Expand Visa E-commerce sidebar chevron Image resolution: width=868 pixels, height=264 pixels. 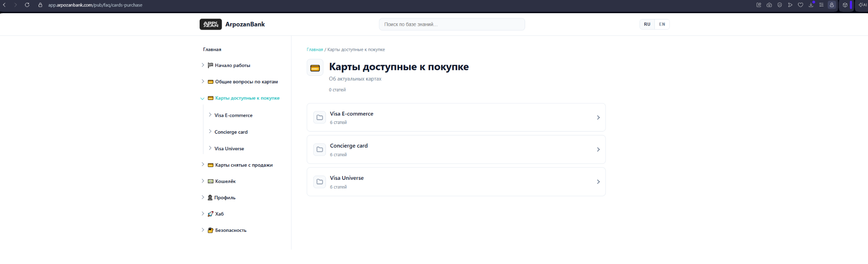tap(210, 115)
